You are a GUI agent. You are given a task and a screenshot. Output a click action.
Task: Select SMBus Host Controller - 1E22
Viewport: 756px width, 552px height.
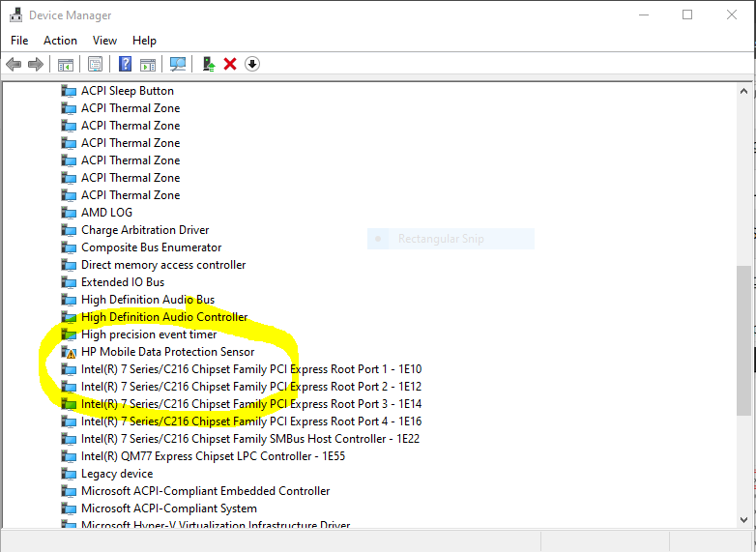pyautogui.click(x=250, y=439)
